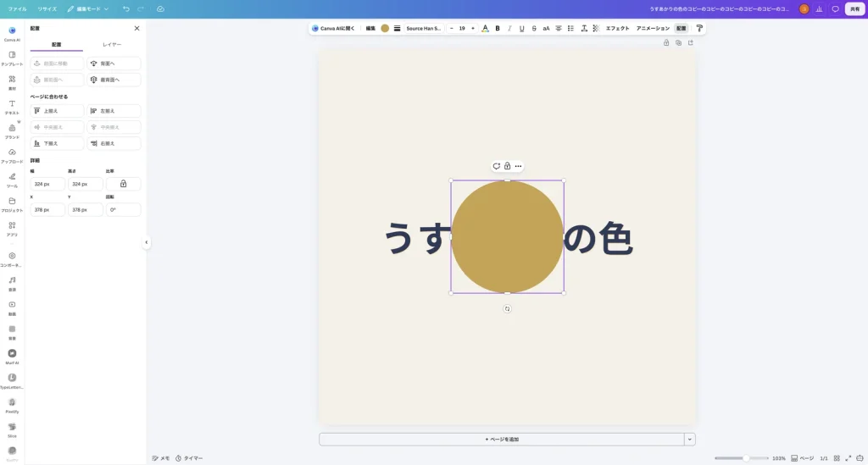Toggle grid view icon at bottom right
This screenshot has width=868, height=465.
pos(837,458)
